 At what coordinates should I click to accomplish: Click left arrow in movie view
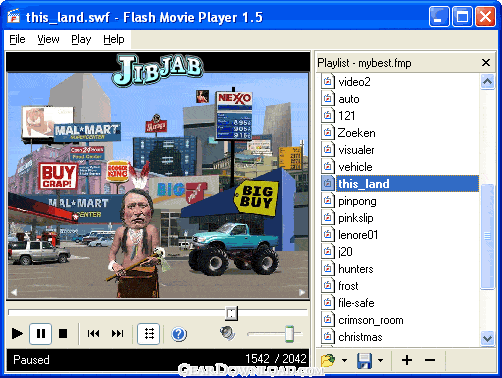point(14,292)
